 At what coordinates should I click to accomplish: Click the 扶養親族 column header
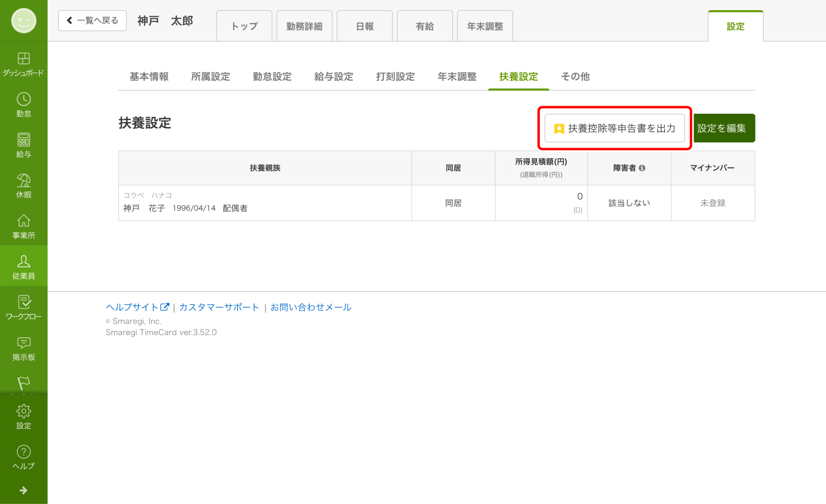[x=265, y=168]
